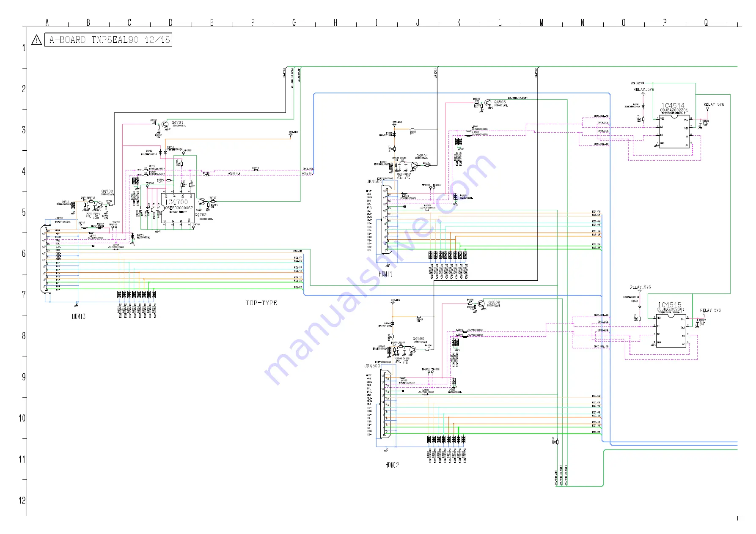Click the IC4700 chip outline
Viewport: 756px width, 534px height.
pos(178,209)
